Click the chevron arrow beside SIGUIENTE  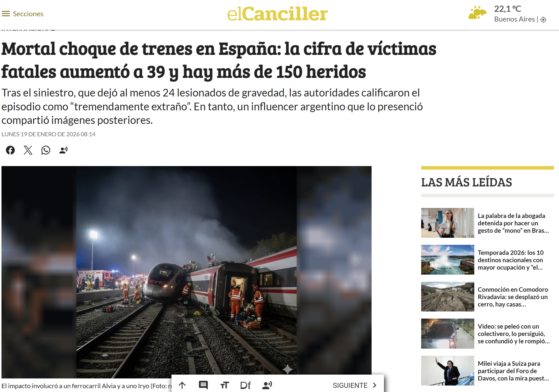[x=375, y=386]
